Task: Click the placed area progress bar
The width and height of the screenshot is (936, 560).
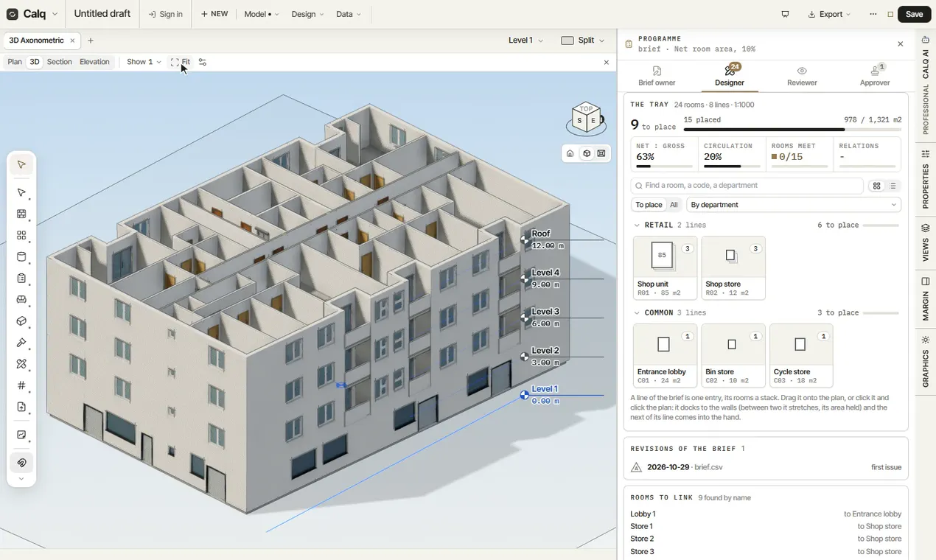Action: 792,130
